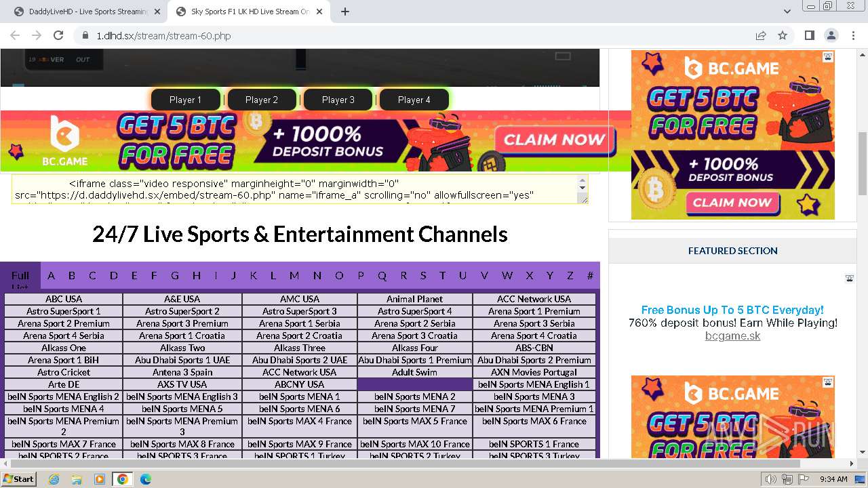The height and width of the screenshot is (488, 868).
Task: Open ABS-CBN channel
Action: pyautogui.click(x=534, y=348)
